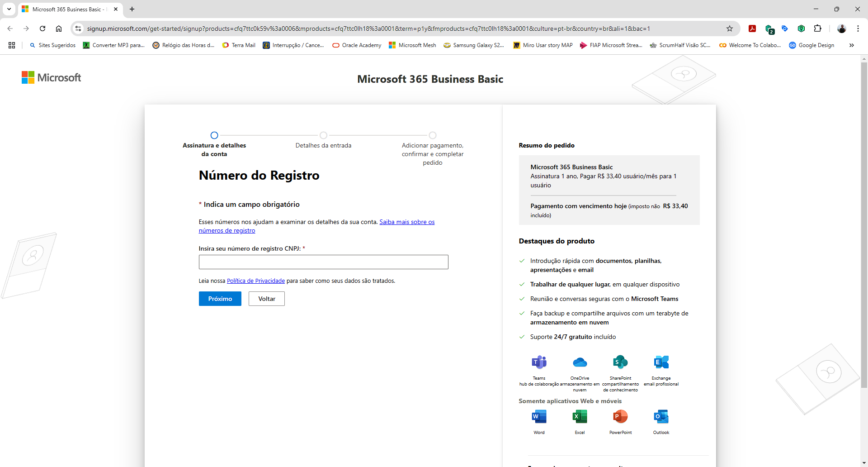This screenshot has height=467, width=868.
Task: Click the R$ 33,40 total amount
Action: (675, 206)
